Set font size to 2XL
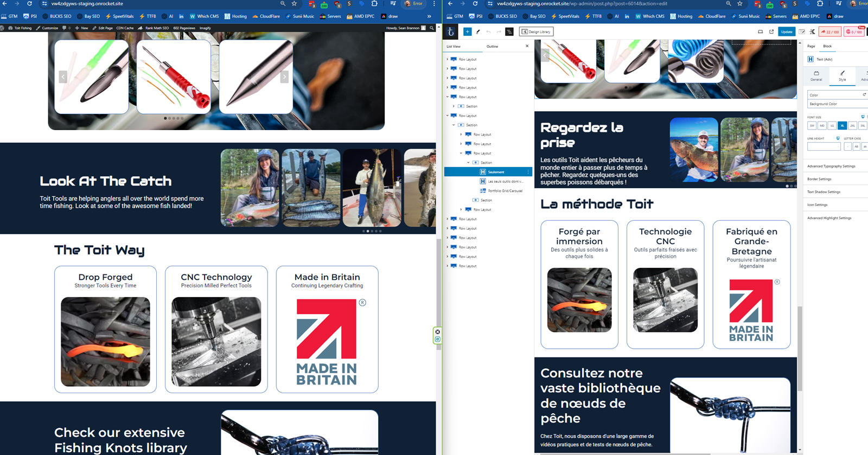The height and width of the screenshot is (455, 868). [x=853, y=125]
